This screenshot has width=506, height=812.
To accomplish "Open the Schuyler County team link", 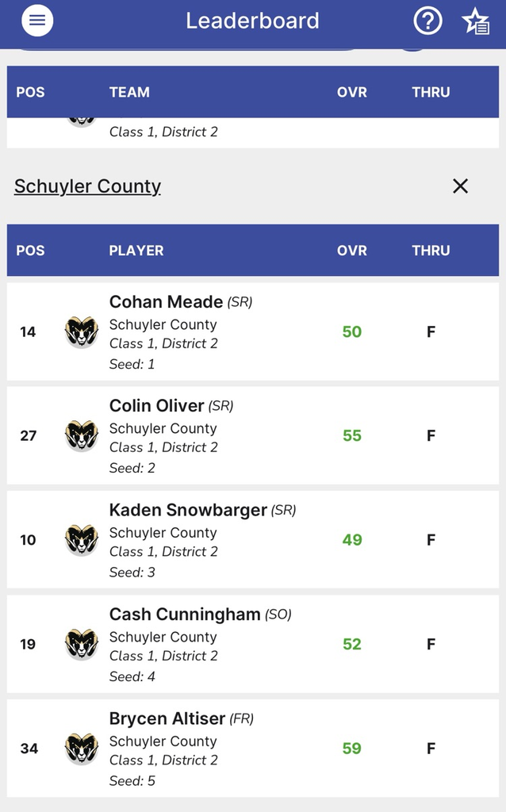I will tap(87, 186).
